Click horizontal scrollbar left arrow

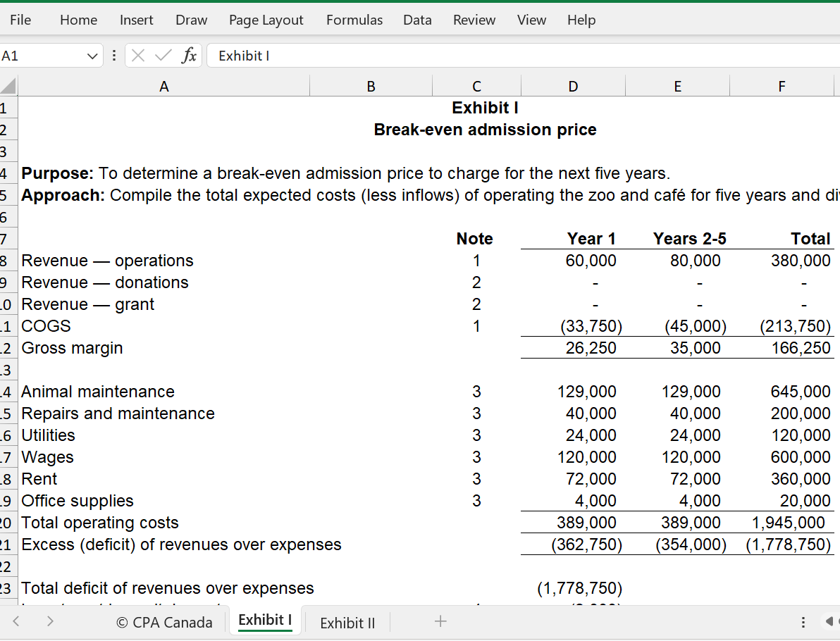[829, 621]
